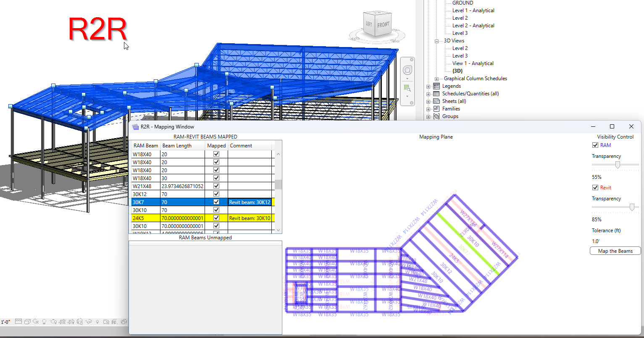This screenshot has width=644, height=338.
Task: Select the view scale 1'-0" in view bar
Action: pyautogui.click(x=5, y=322)
